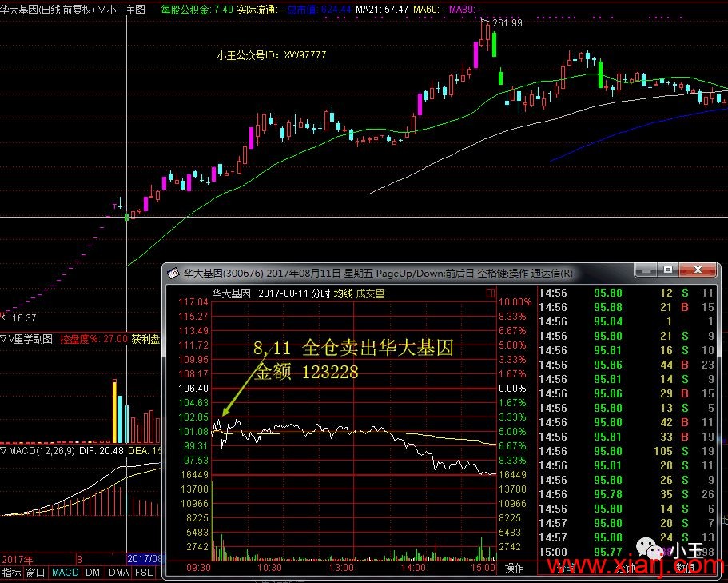Click the 13:00 time axis label
Screen dimensions: 728x583
[x=341, y=568]
